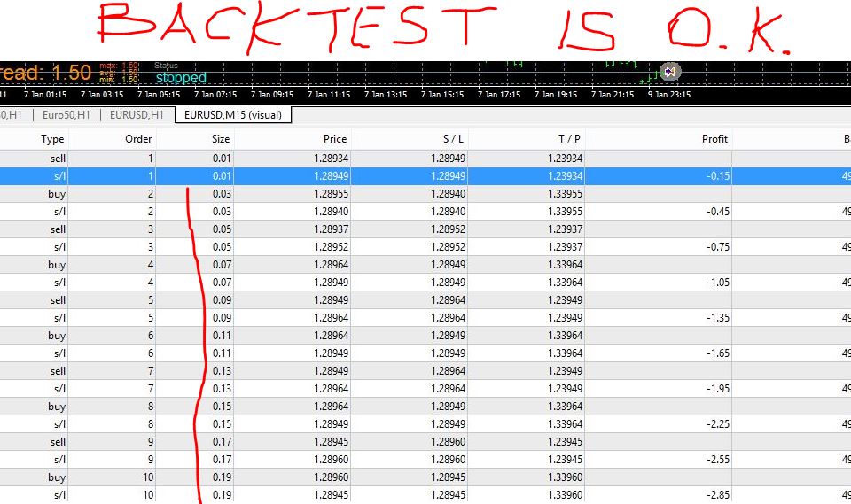The height and width of the screenshot is (504, 851).
Task: Sort results by the Type column header
Action: tap(52, 139)
